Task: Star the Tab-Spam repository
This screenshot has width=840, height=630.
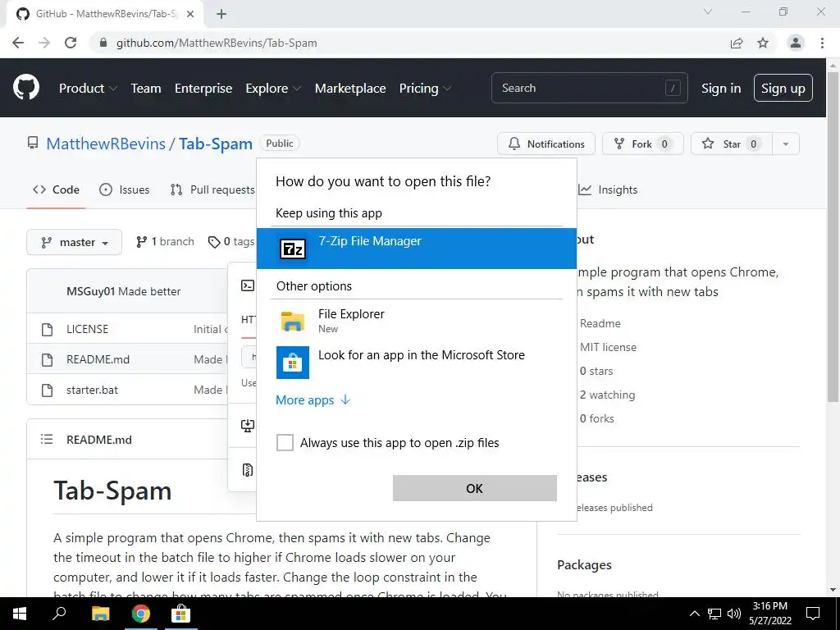Action: [x=731, y=144]
